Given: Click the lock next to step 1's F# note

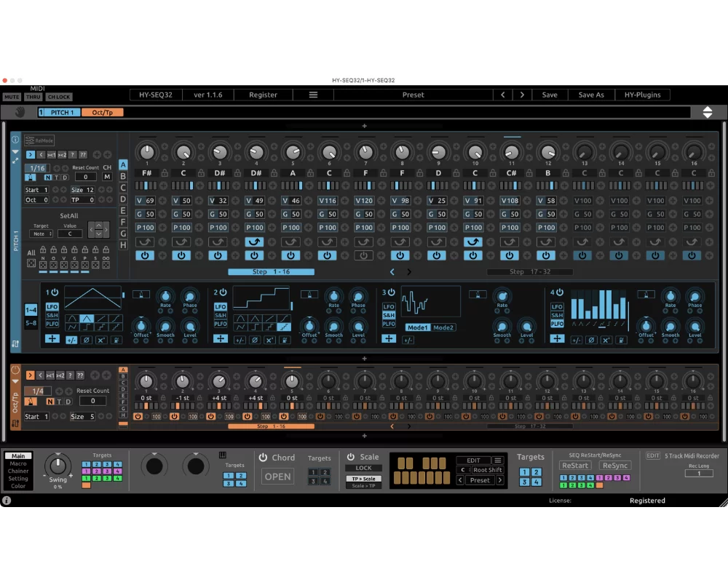Looking at the screenshot, I should pyautogui.click(x=165, y=173).
